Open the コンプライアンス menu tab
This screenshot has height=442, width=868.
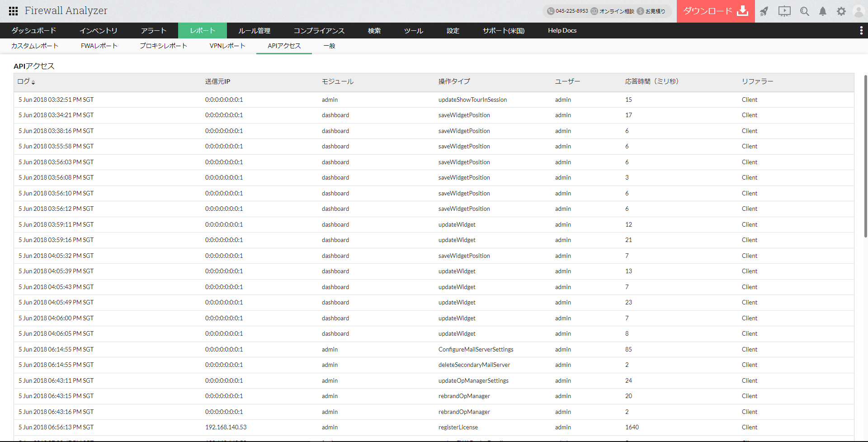pos(319,30)
